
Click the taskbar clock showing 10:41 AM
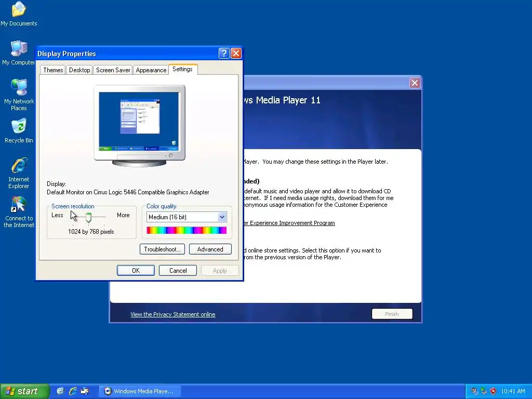(513, 391)
